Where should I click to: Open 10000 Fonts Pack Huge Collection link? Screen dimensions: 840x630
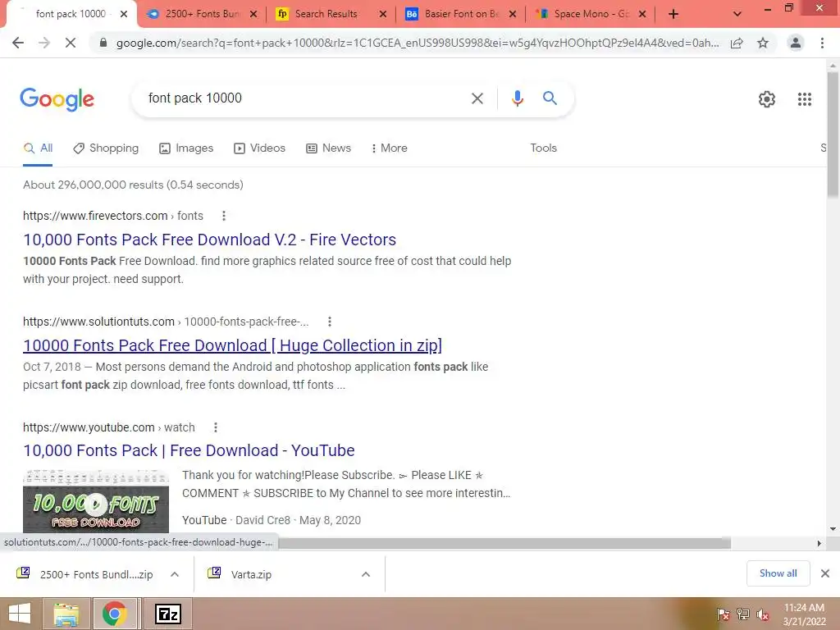[x=232, y=345]
